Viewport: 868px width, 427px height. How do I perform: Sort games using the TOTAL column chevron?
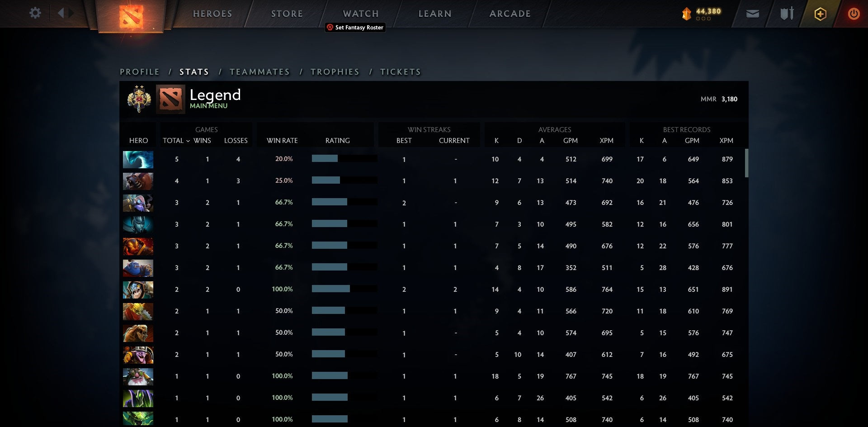189,141
